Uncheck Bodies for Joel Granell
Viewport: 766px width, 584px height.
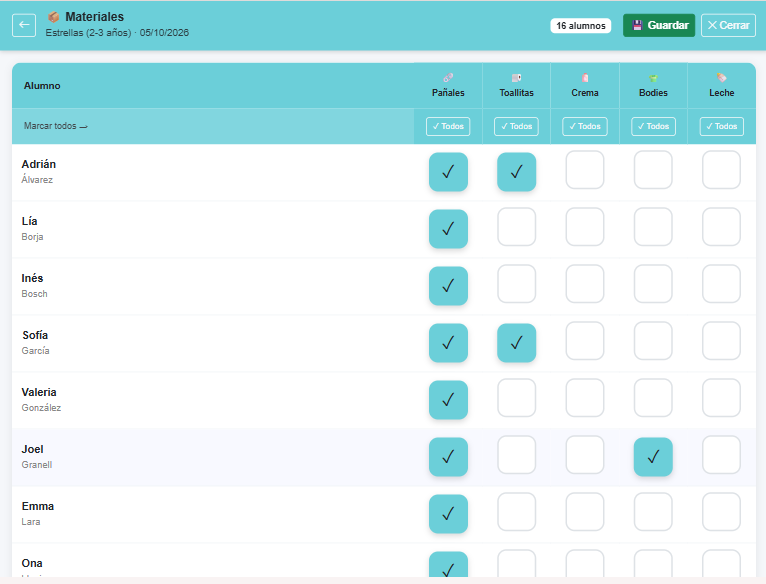click(653, 457)
